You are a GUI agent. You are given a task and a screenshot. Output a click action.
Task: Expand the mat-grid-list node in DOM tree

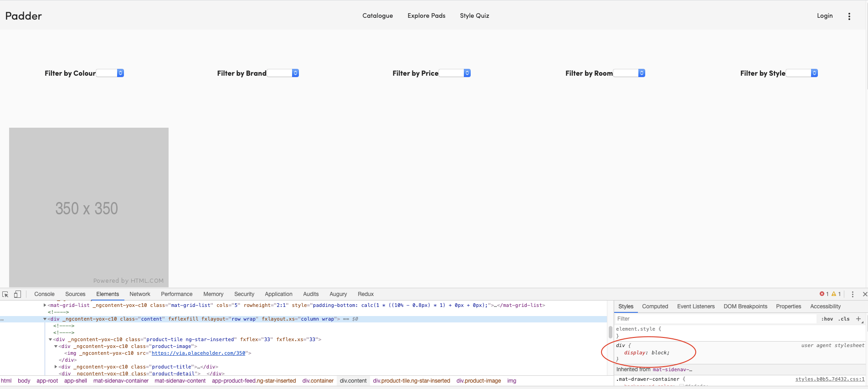(45, 305)
